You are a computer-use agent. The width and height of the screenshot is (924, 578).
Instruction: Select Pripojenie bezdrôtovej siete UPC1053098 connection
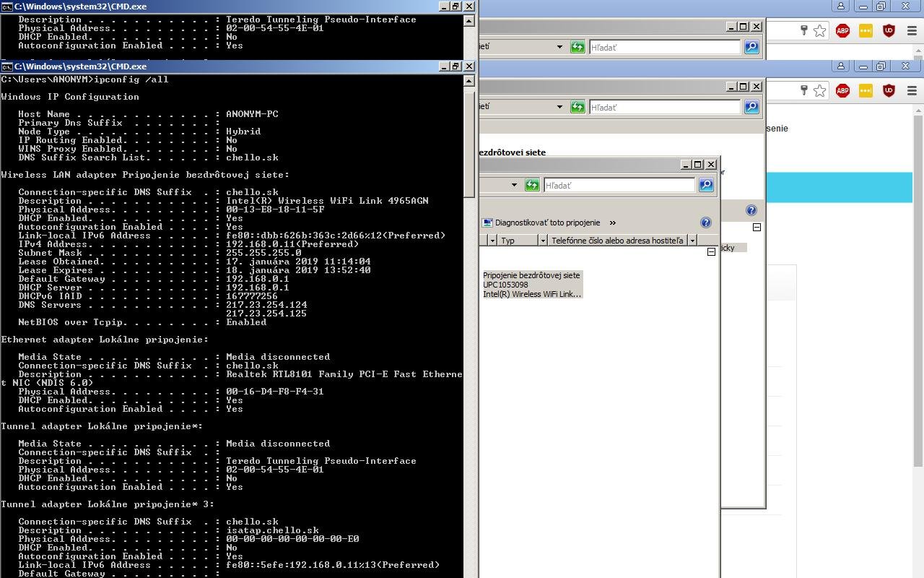click(532, 285)
